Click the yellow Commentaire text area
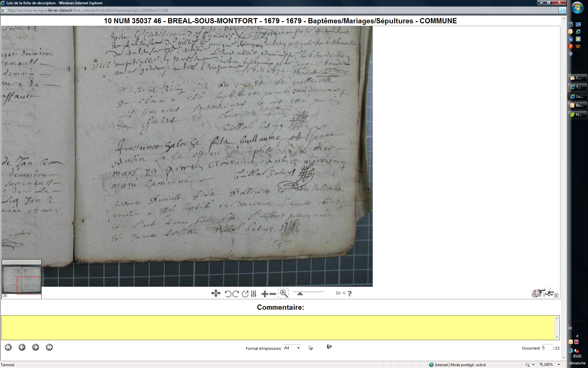This screenshot has height=368, width=588. tap(278, 328)
